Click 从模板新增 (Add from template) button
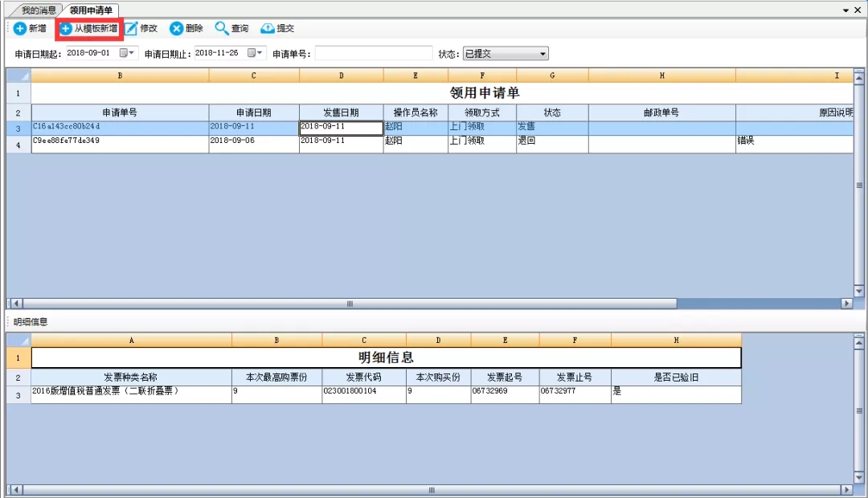The image size is (868, 498). click(89, 29)
